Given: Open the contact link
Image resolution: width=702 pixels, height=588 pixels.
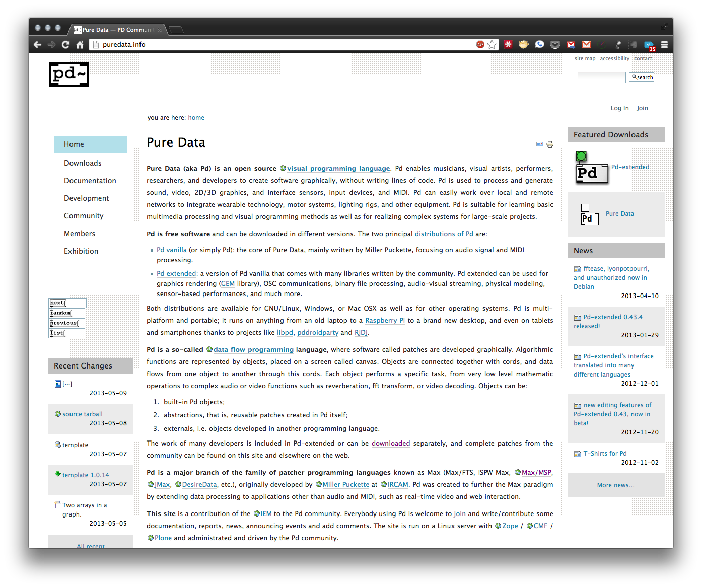Looking at the screenshot, I should click(643, 58).
